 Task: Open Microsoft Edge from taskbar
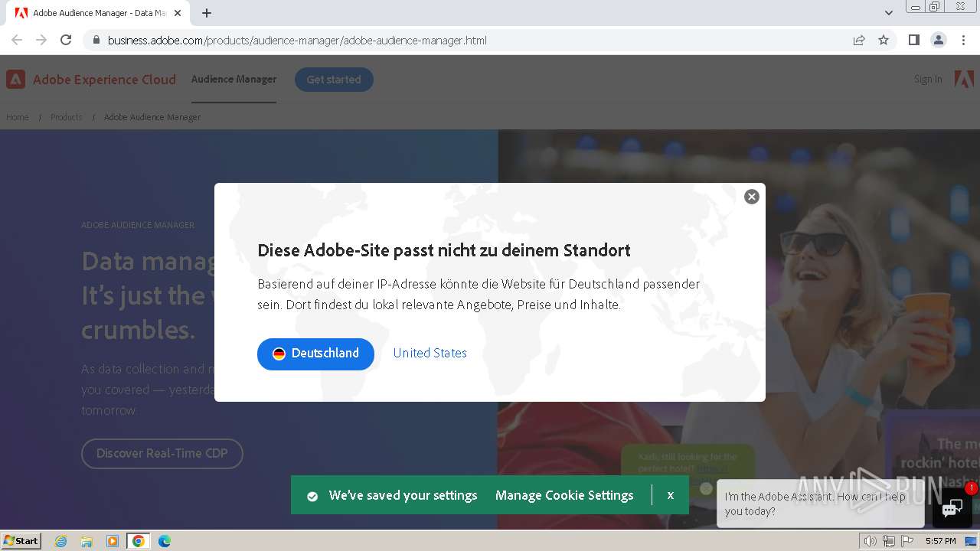coord(165,541)
